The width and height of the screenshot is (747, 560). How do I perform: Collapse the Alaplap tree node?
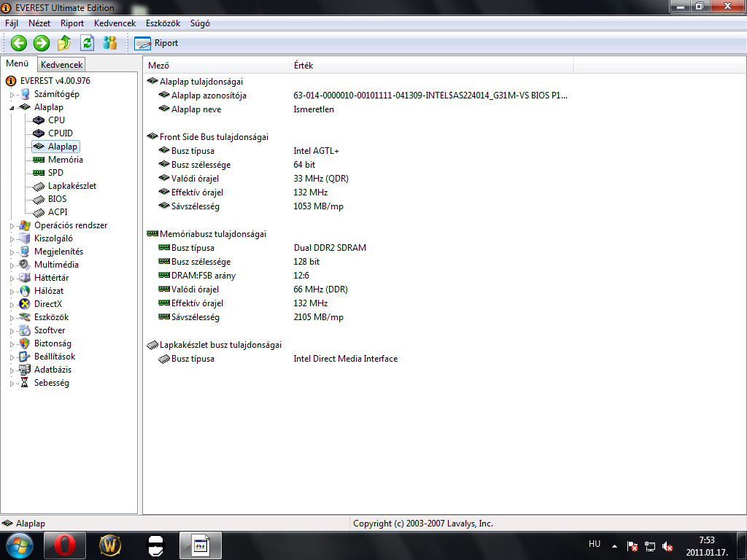click(12, 108)
